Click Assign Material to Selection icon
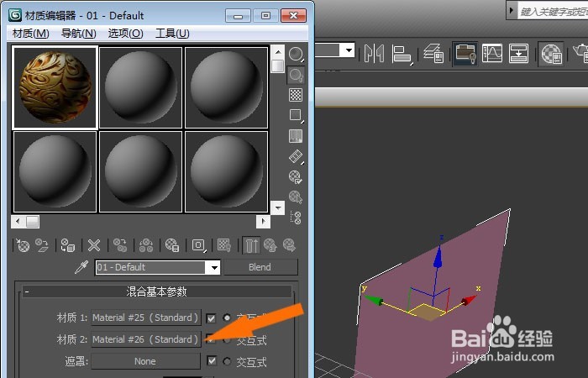The image size is (588, 378). tap(68, 245)
